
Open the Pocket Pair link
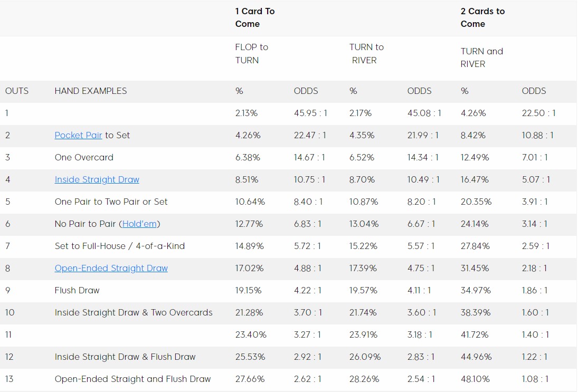tap(78, 135)
